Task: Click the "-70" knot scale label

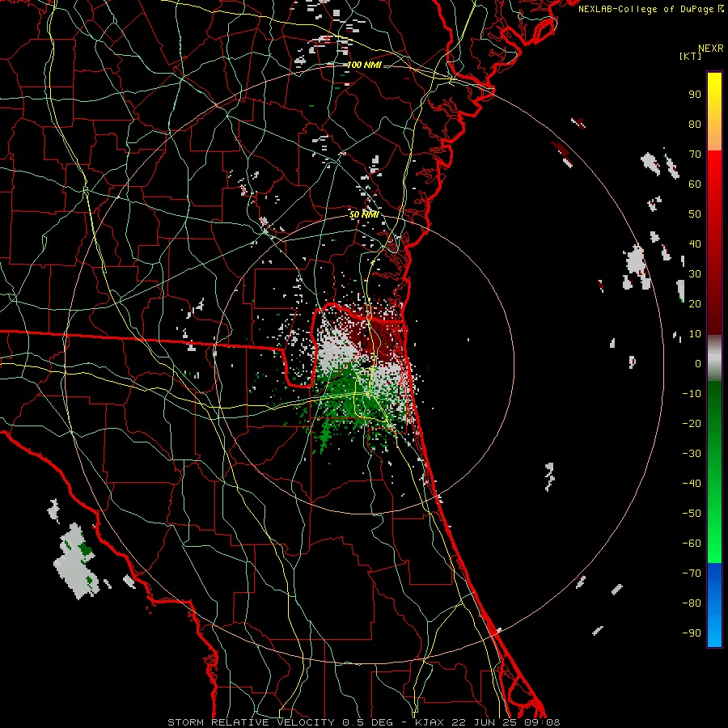Action: (x=692, y=574)
